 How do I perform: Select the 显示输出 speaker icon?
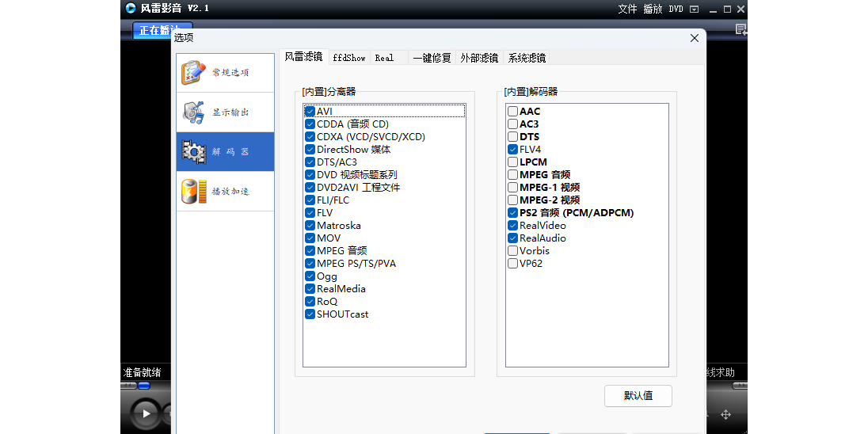[193, 112]
